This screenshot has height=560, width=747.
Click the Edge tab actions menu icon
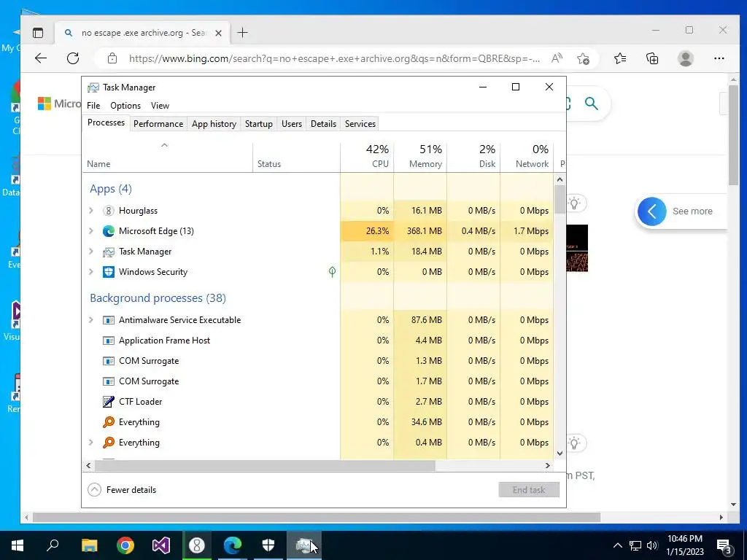[x=38, y=33]
